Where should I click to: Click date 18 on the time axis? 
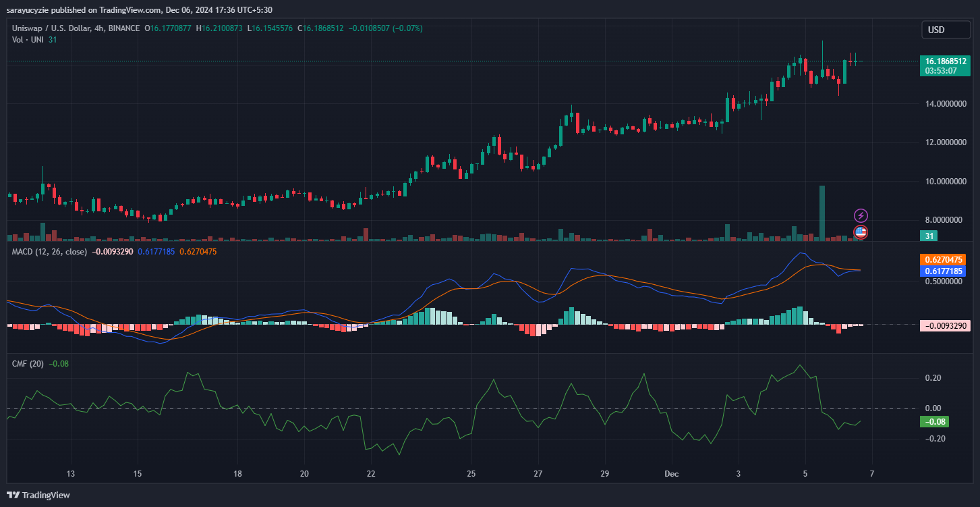click(237, 474)
